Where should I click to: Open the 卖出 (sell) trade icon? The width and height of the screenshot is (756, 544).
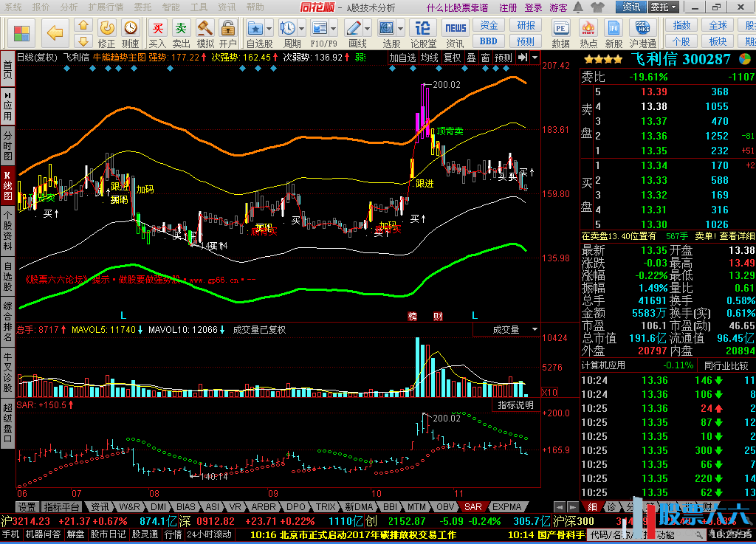(x=181, y=32)
